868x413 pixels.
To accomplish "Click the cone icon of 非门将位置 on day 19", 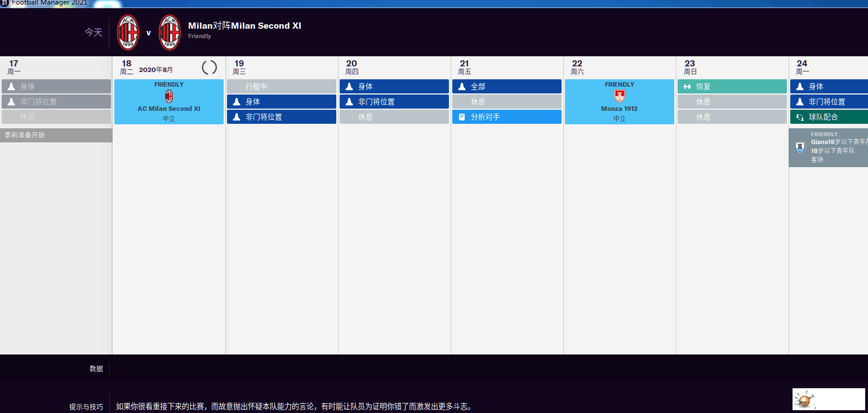I will click(x=237, y=117).
